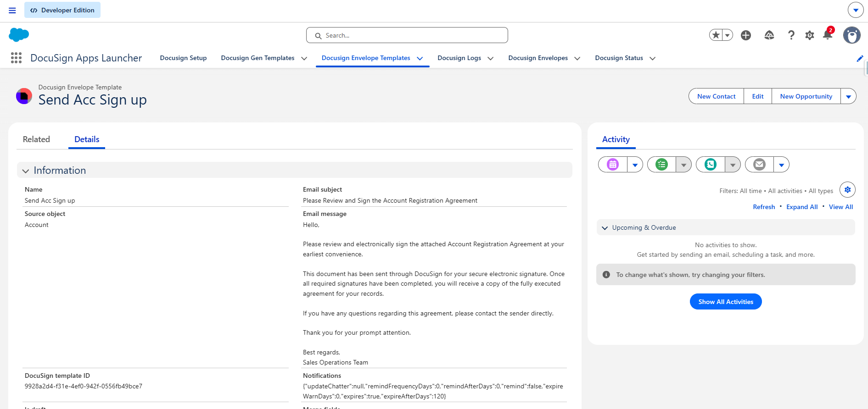
Task: Click the Edit button
Action: (758, 96)
